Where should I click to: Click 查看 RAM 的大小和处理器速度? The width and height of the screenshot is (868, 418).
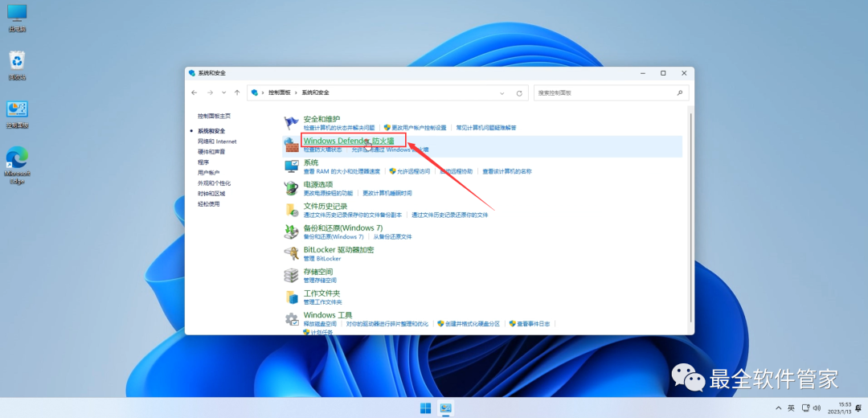[x=342, y=172]
